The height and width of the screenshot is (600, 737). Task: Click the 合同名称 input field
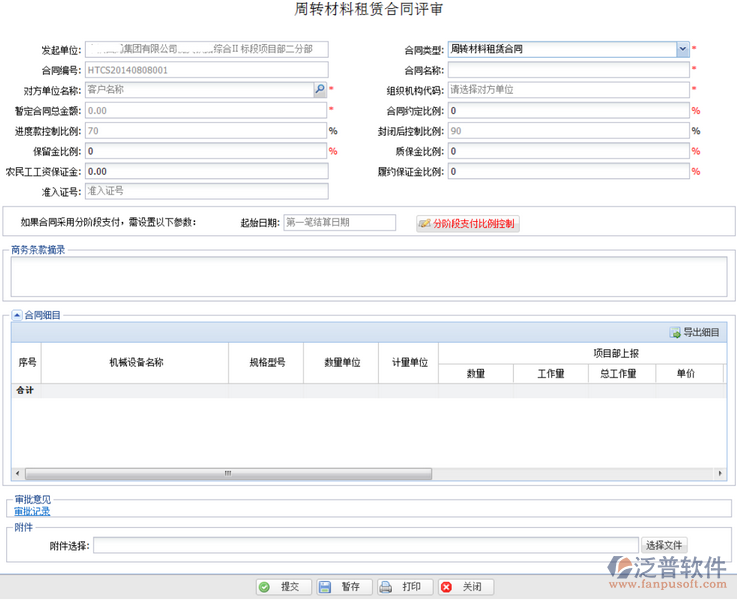coord(567,70)
